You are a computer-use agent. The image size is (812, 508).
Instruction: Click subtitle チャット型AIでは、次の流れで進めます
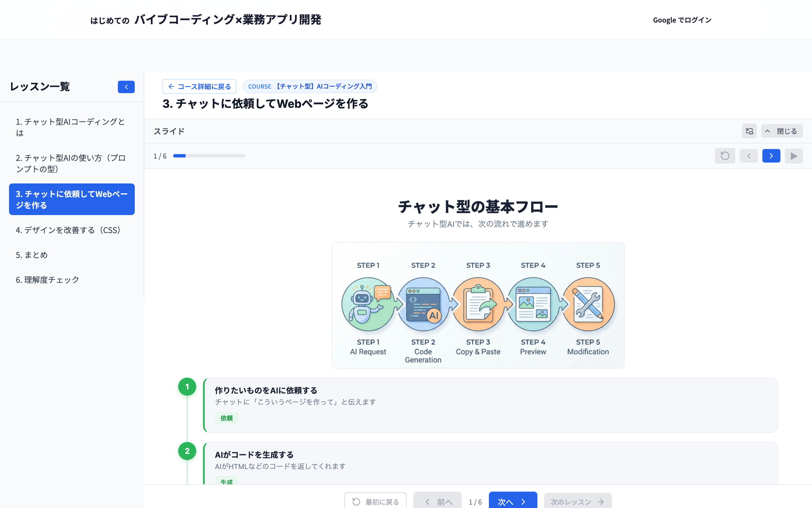tap(478, 224)
